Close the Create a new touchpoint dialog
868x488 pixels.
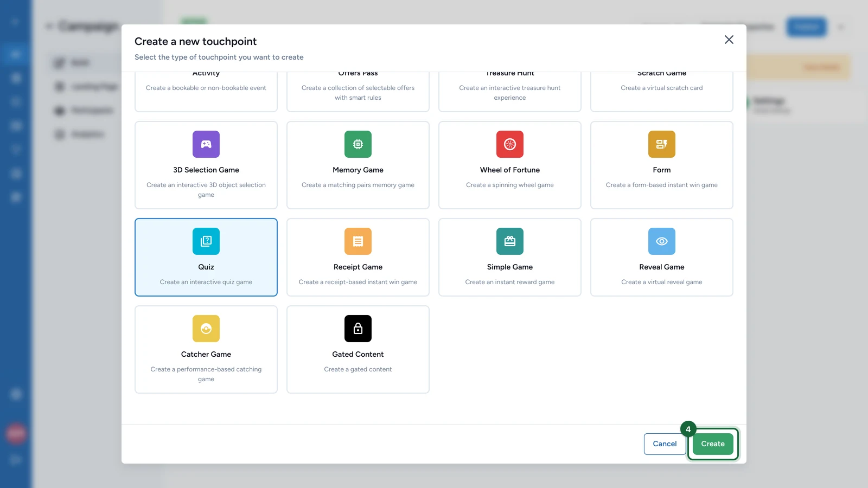pos(729,40)
